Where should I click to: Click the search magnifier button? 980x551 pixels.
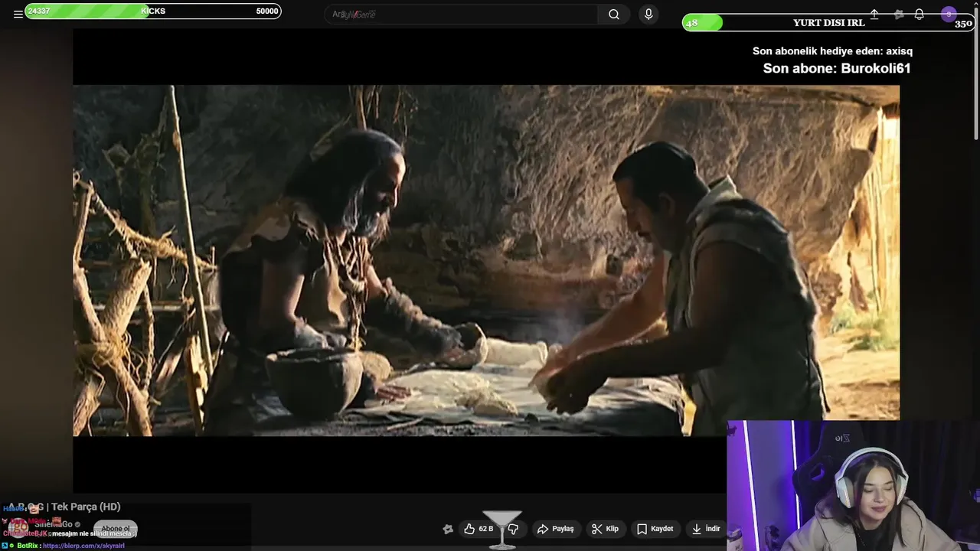click(614, 14)
